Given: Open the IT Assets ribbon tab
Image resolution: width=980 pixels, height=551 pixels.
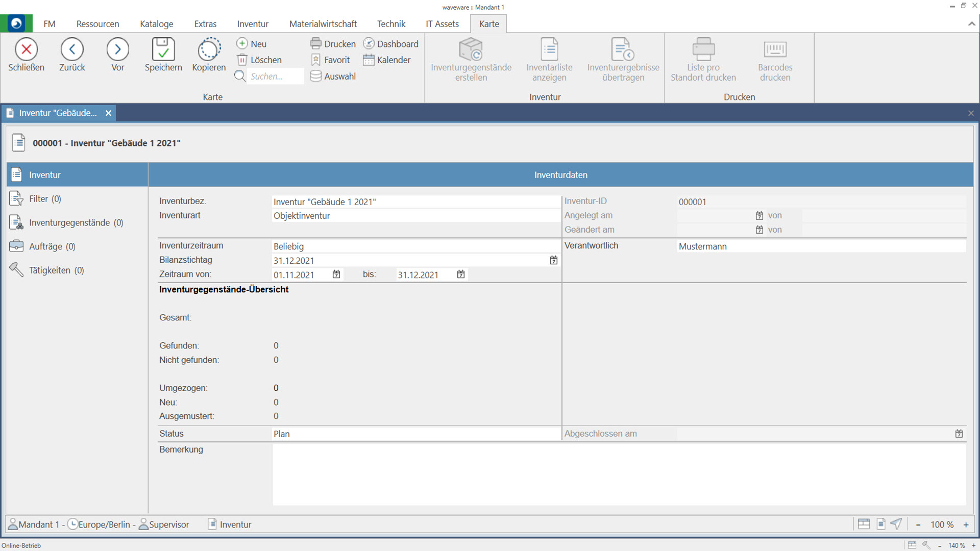Looking at the screenshot, I should [x=442, y=24].
